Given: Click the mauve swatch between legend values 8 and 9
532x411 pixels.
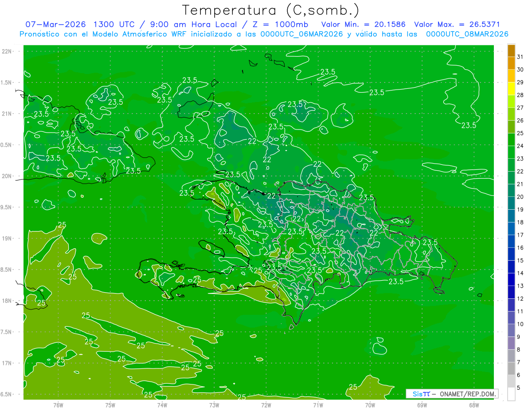Looking at the screenshot, I should [x=511, y=343].
